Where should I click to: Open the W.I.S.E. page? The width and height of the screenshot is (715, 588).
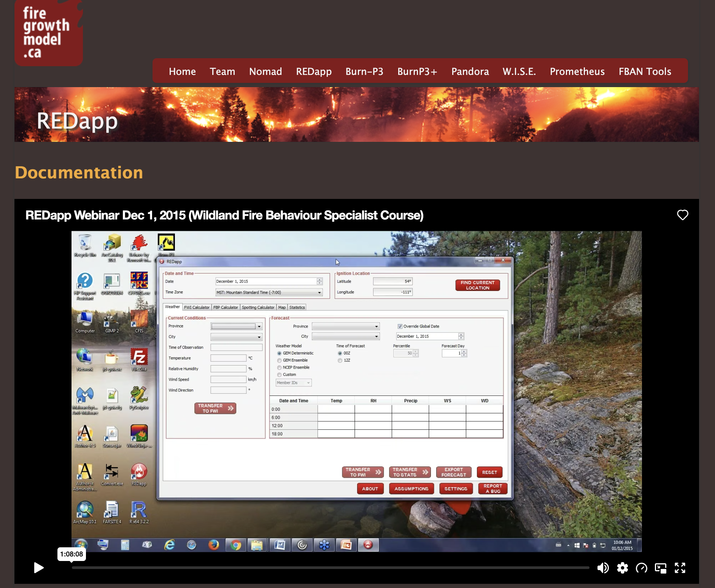point(519,72)
